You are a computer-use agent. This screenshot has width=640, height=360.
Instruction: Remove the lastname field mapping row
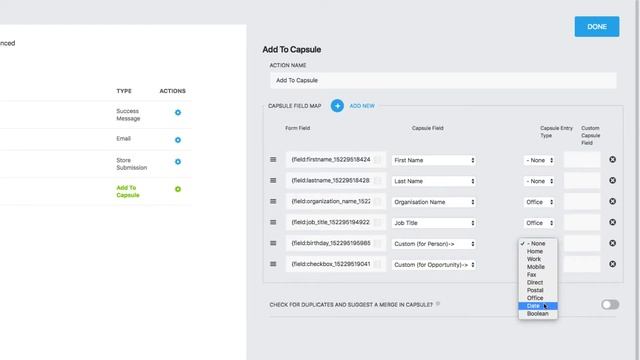pyautogui.click(x=613, y=180)
